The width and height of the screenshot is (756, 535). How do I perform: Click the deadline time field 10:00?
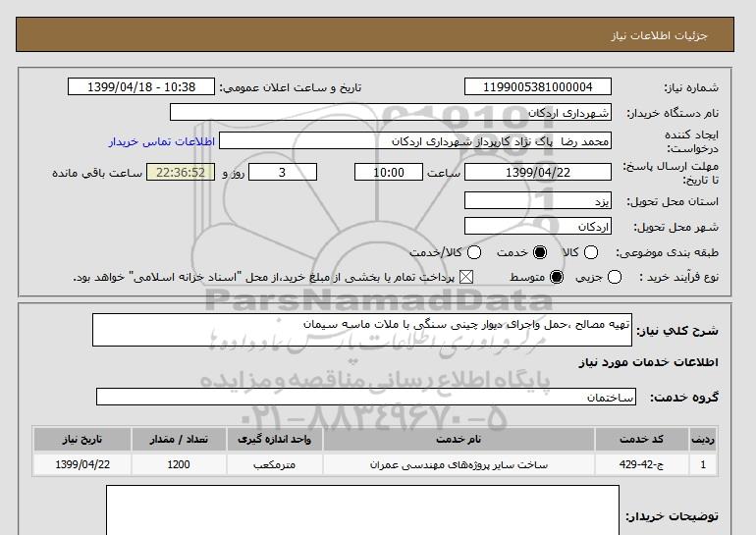click(389, 172)
